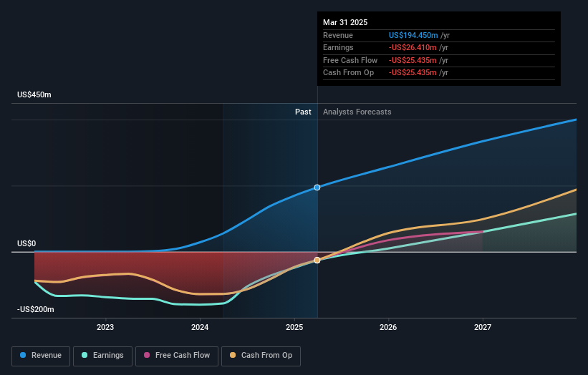Click the orange Cash From Op data point marker
The height and width of the screenshot is (375, 588).
tap(317, 260)
